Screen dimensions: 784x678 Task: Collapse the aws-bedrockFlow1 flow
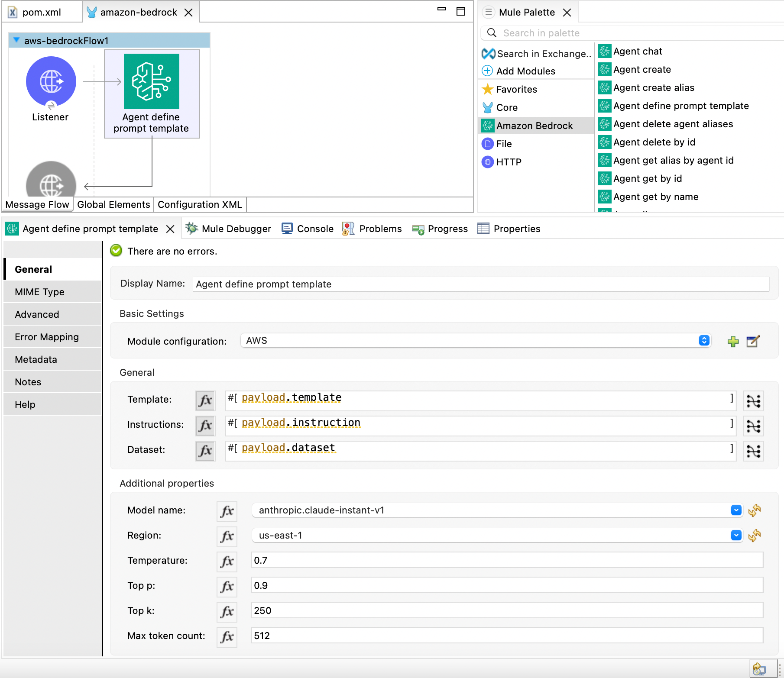click(16, 40)
